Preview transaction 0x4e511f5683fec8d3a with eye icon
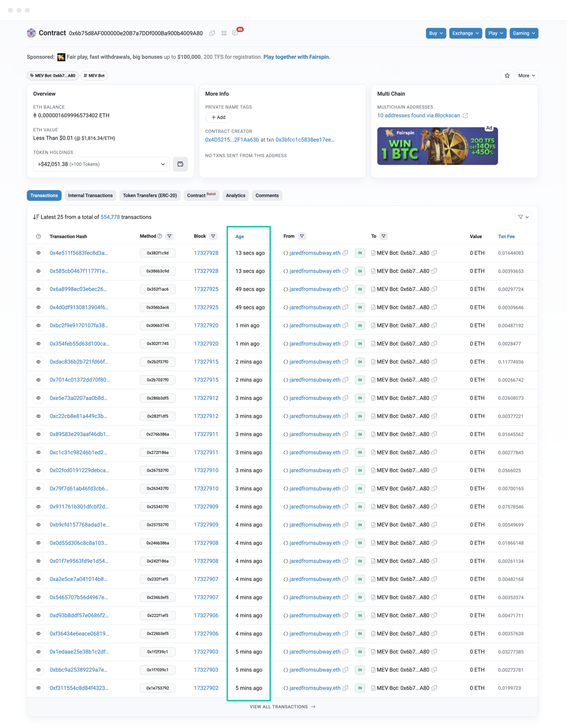Screen dimensions: 567x728 38,253
